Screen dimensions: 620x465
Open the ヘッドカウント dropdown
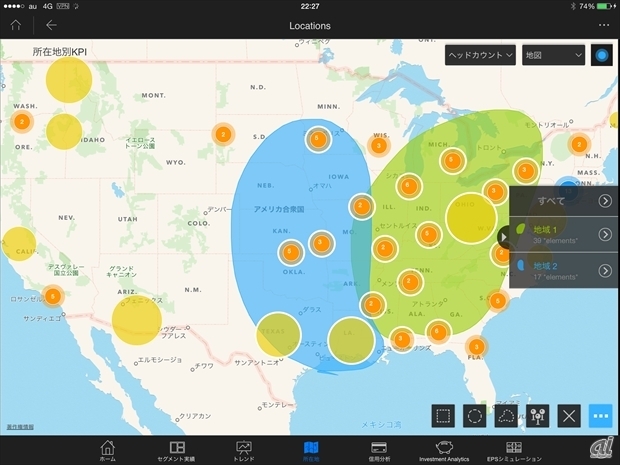pyautogui.click(x=480, y=55)
